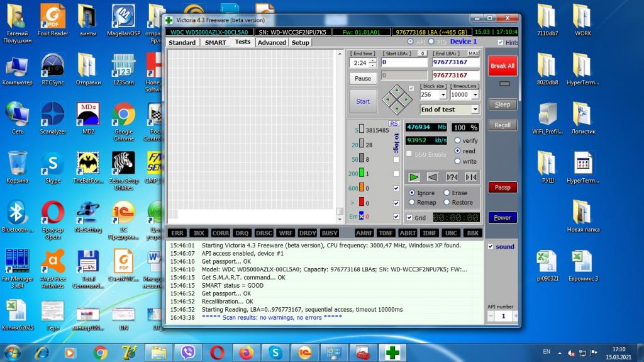The width and height of the screenshot is (644, 362).
Task: Toggle log checkbox for Err blocks
Action: pyautogui.click(x=396, y=217)
